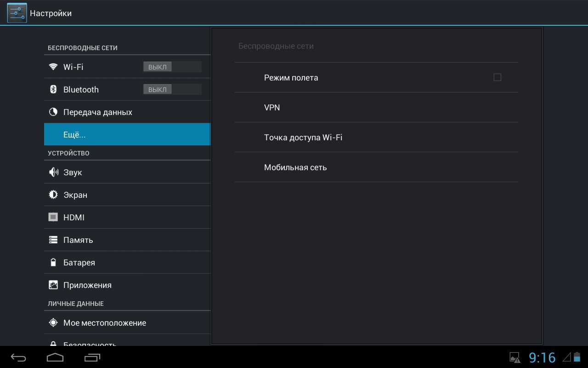Tap the Память storage icon
588x368 pixels.
coord(53,240)
